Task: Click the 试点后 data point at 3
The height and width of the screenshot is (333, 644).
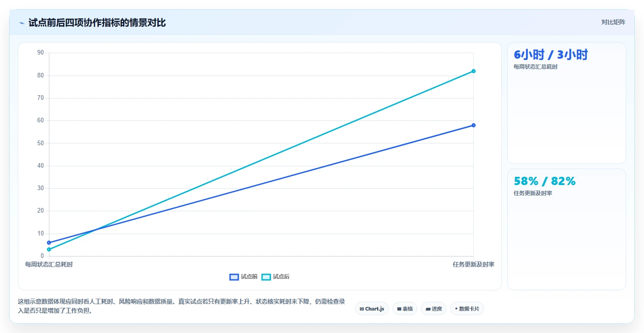Action: click(49, 249)
